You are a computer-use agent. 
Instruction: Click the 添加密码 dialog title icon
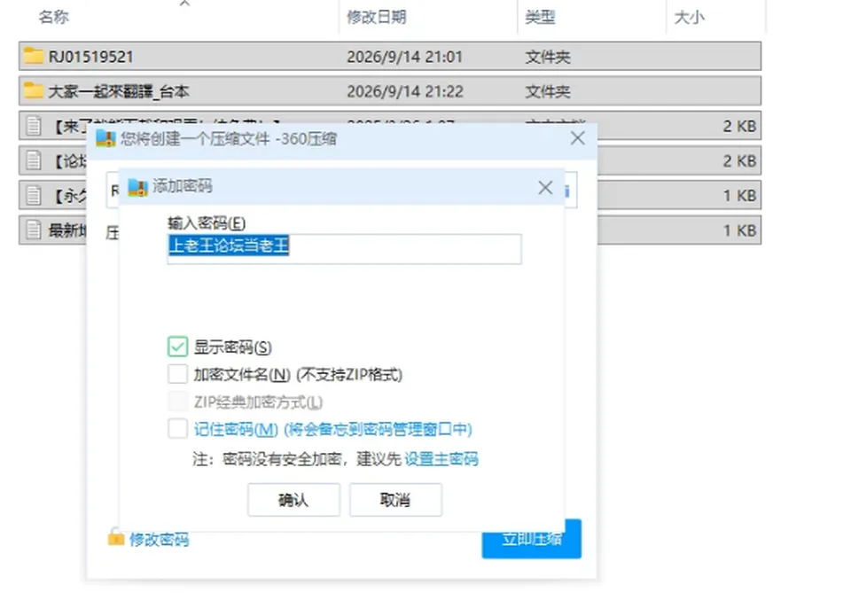138,187
